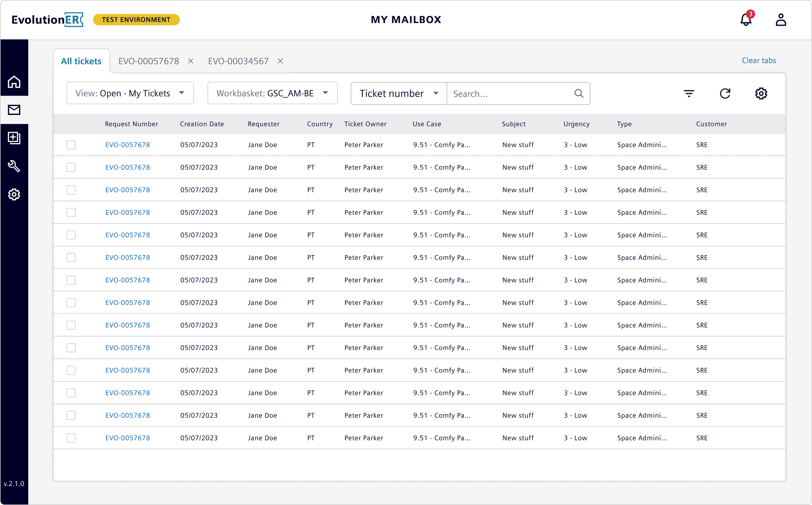Image resolution: width=812 pixels, height=505 pixels.
Task: Switch to the EVO-00057678 tab
Action: click(149, 61)
